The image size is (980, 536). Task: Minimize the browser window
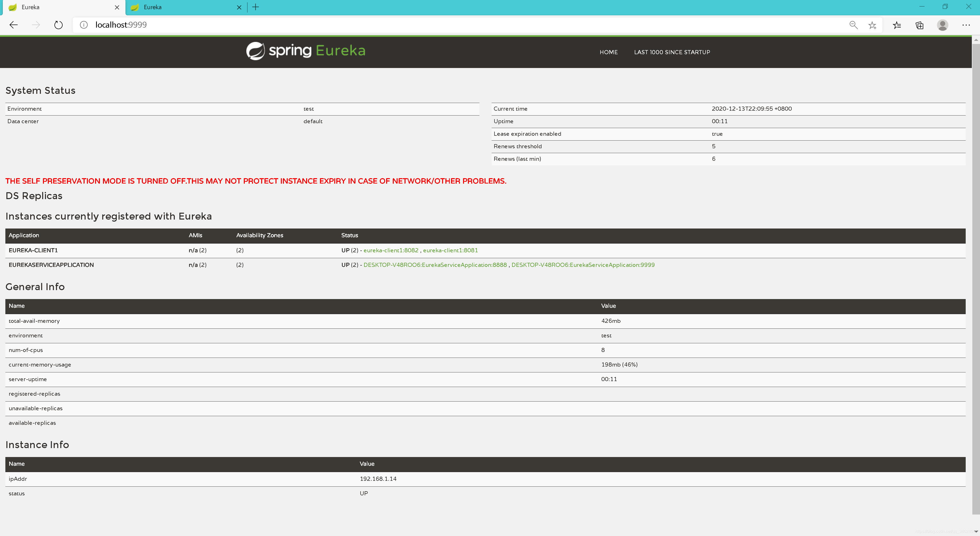921,7
